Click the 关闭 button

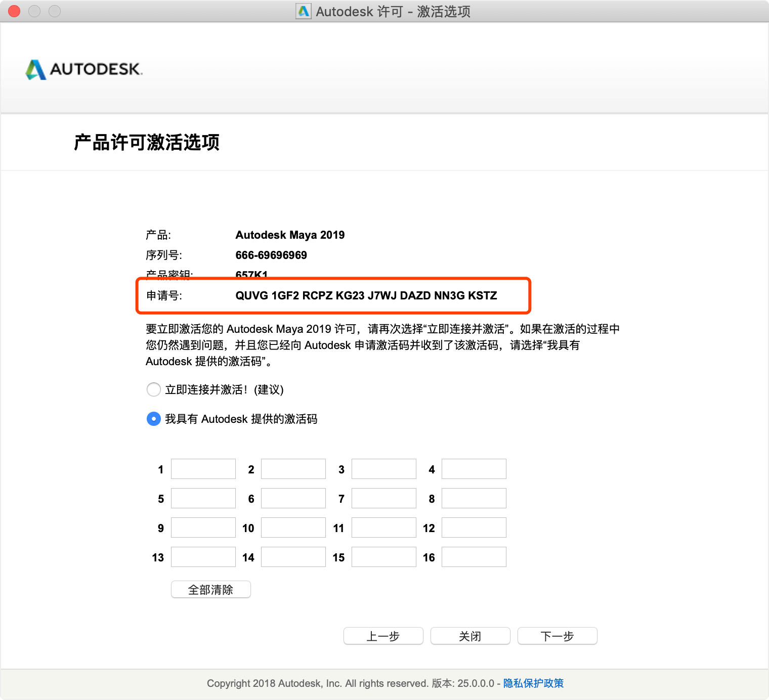471,636
